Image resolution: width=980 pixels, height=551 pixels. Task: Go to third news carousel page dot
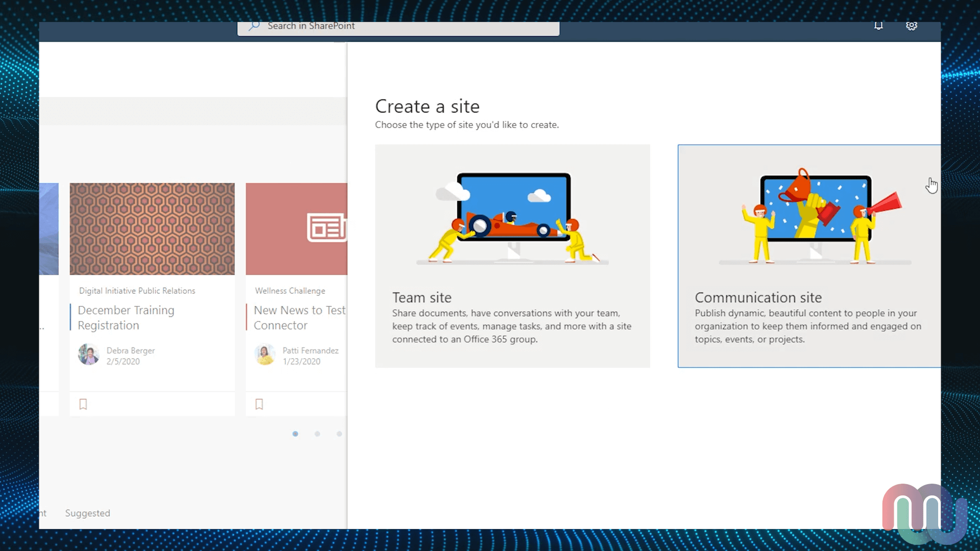339,434
